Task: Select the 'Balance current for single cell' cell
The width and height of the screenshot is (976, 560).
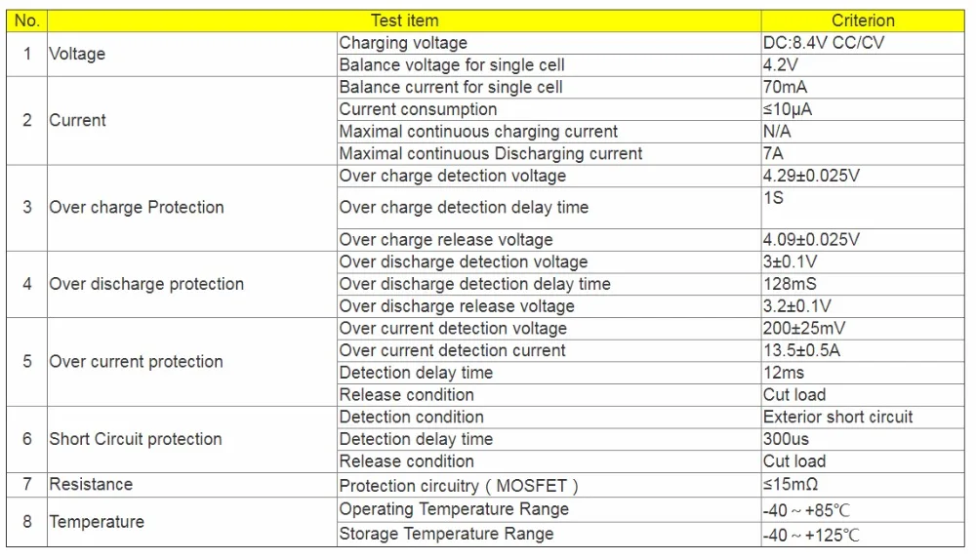Action: point(549,87)
